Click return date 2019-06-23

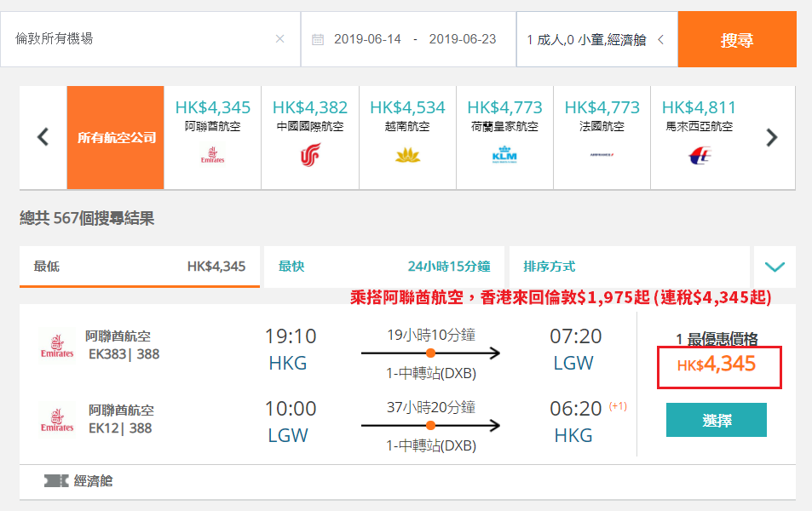pos(463,39)
